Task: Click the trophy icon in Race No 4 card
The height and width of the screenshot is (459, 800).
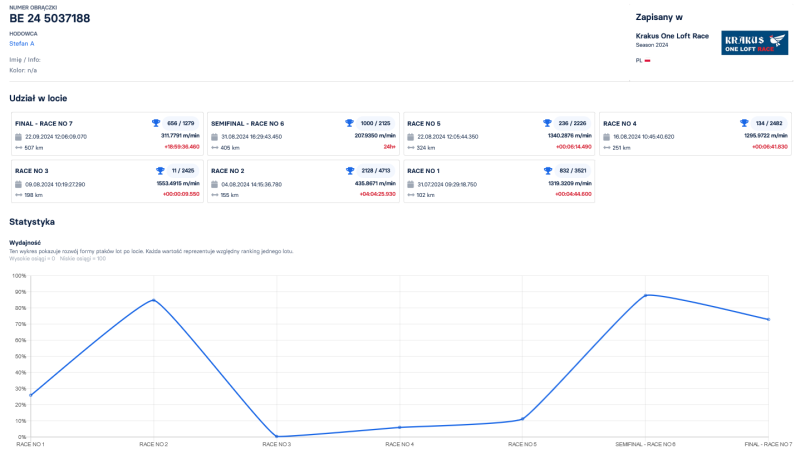Action: coord(744,123)
